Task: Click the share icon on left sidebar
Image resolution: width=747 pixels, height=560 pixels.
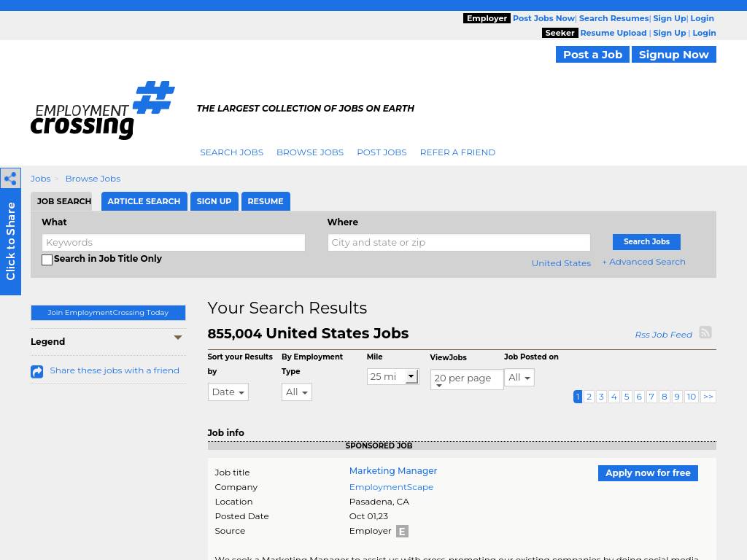Action: 10,179
